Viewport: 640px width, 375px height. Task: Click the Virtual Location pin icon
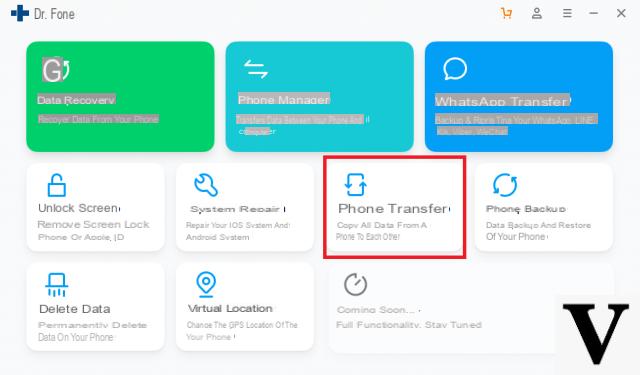(x=206, y=284)
